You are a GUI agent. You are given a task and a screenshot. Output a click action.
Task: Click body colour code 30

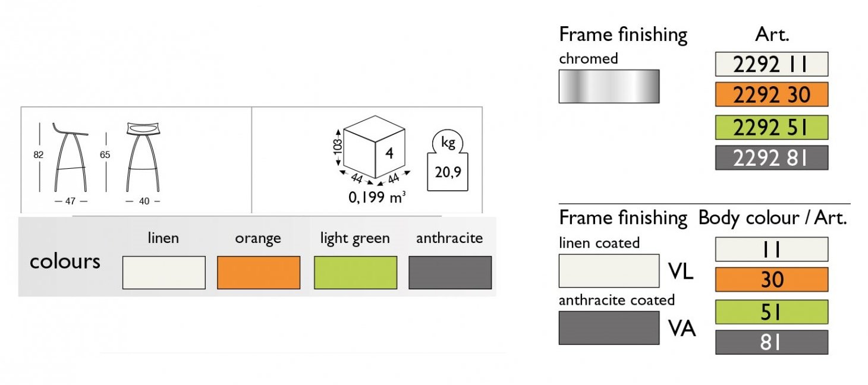pos(770,279)
